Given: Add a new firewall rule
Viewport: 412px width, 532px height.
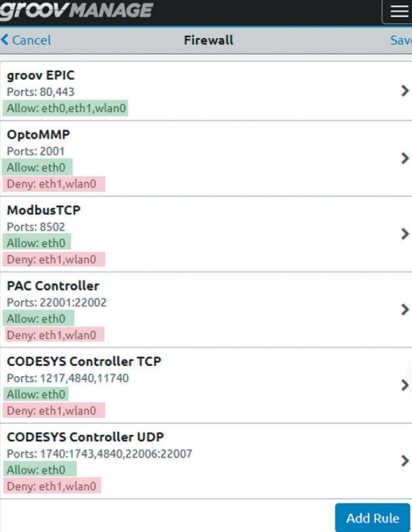Looking at the screenshot, I should point(372,518).
